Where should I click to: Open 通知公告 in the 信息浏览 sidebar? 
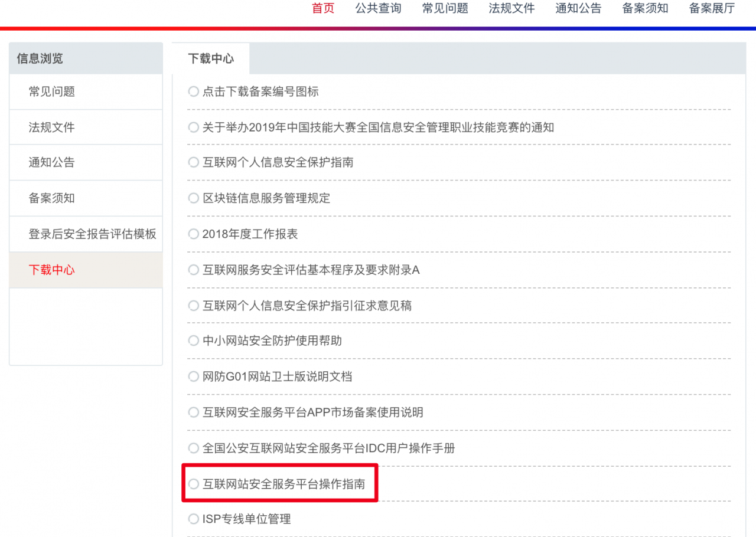[x=86, y=163]
